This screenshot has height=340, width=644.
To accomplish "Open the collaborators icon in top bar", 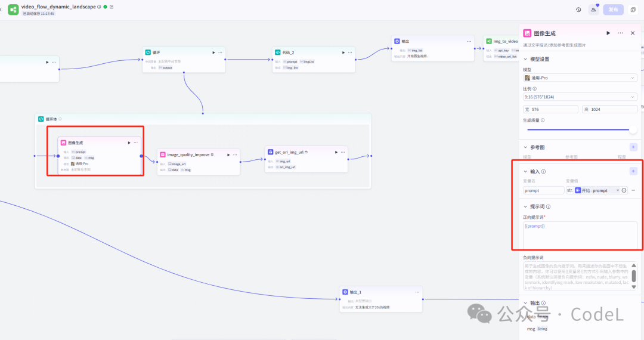I will click(593, 10).
